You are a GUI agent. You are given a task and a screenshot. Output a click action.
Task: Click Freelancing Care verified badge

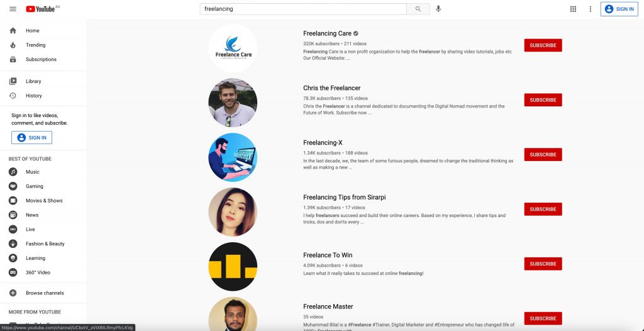[356, 34]
